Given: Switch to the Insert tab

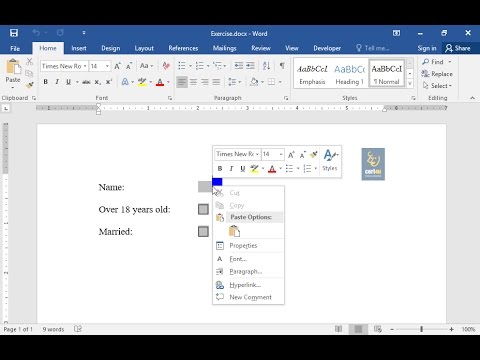Looking at the screenshot, I should (x=79, y=48).
